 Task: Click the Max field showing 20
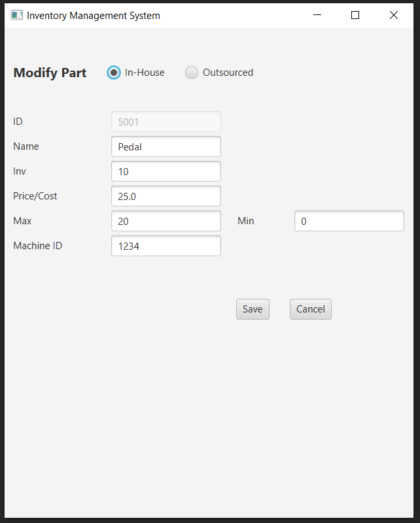click(166, 221)
